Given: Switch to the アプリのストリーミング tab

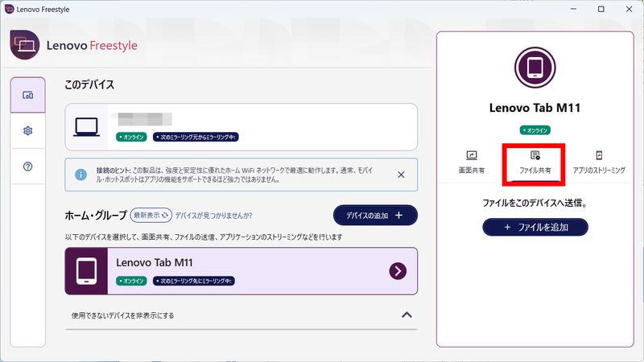Looking at the screenshot, I should pyautogui.click(x=599, y=162).
